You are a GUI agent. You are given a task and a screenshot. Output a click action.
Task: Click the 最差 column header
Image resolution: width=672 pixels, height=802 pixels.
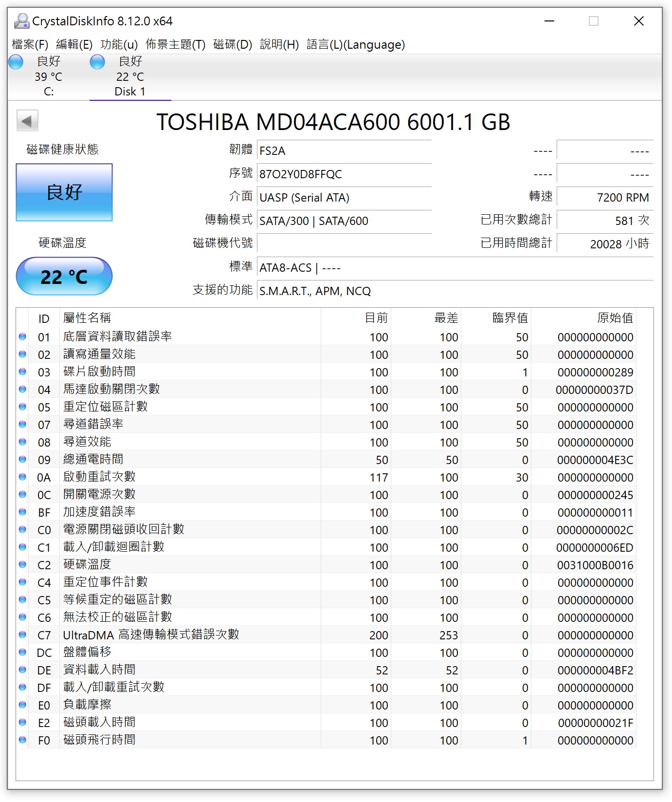tap(426, 318)
